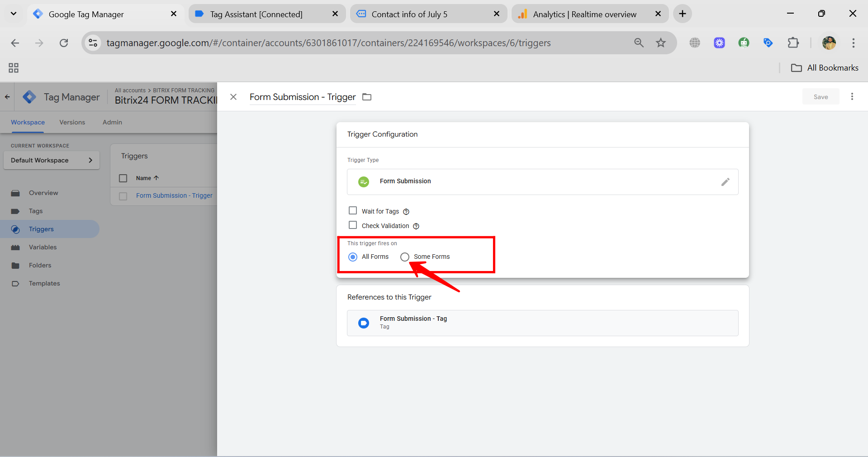Close the trigger editor panel
Screen dimensions: 868x457
[233, 97]
